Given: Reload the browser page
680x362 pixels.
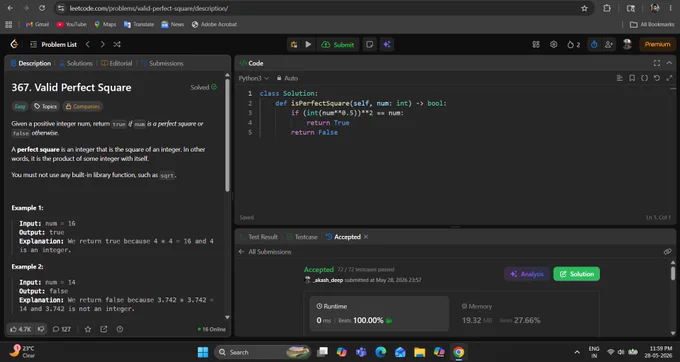Looking at the screenshot, I should pos(42,8).
